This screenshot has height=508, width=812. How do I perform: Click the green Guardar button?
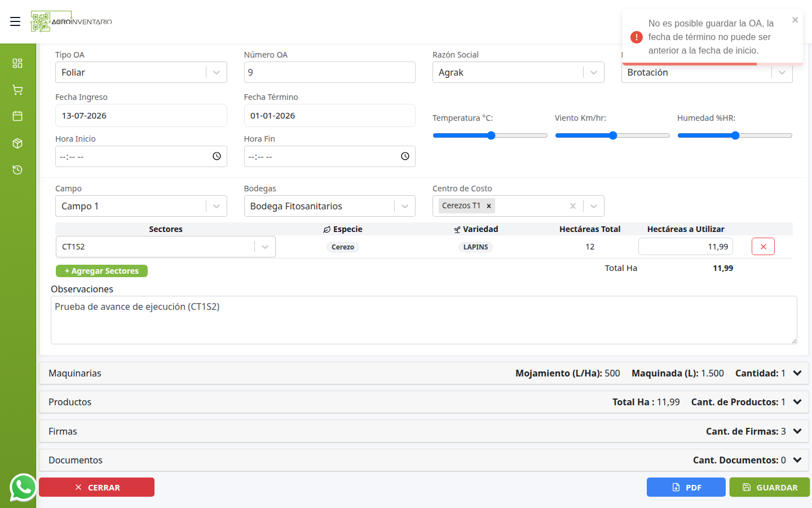pos(770,487)
